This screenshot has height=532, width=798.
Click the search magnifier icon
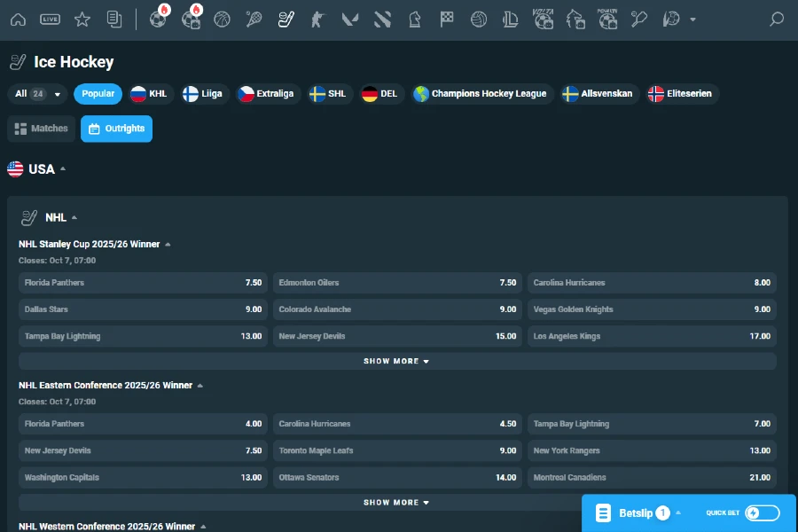click(x=776, y=19)
